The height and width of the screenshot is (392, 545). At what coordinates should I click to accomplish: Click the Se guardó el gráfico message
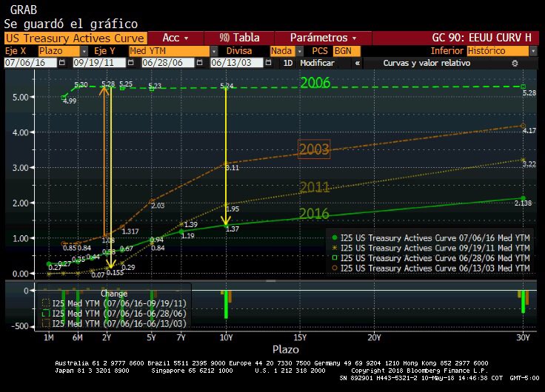click(71, 24)
